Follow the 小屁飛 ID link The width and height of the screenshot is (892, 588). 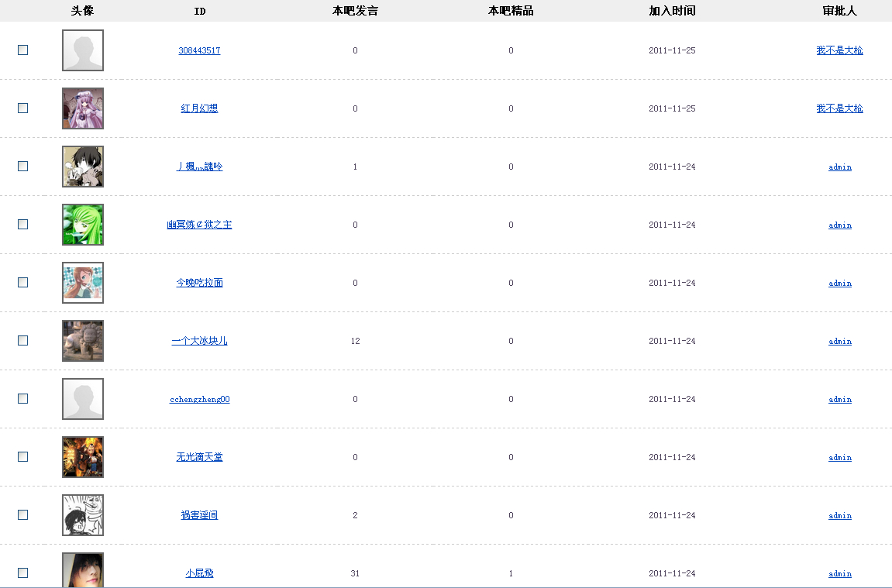pyautogui.click(x=199, y=573)
